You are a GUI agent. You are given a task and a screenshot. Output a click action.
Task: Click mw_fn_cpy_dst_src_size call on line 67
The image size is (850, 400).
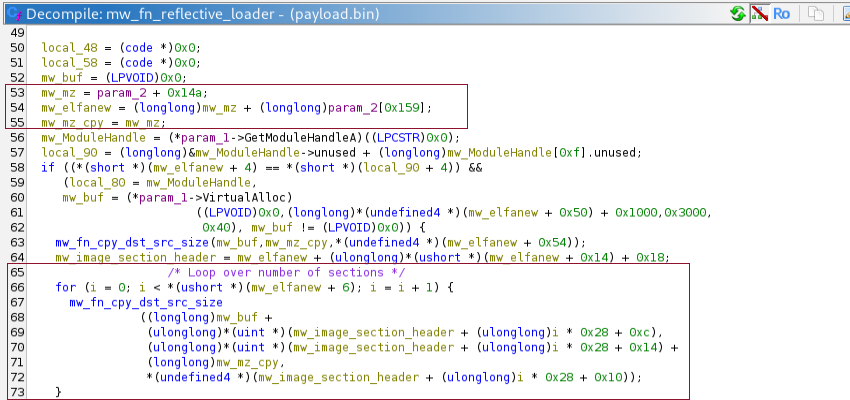146,302
